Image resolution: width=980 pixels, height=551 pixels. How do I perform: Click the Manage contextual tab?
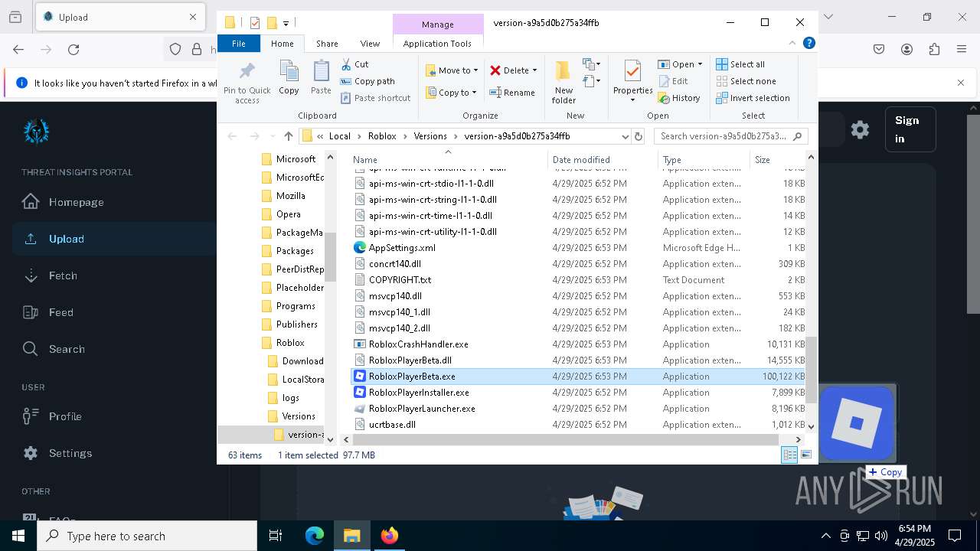tap(437, 24)
